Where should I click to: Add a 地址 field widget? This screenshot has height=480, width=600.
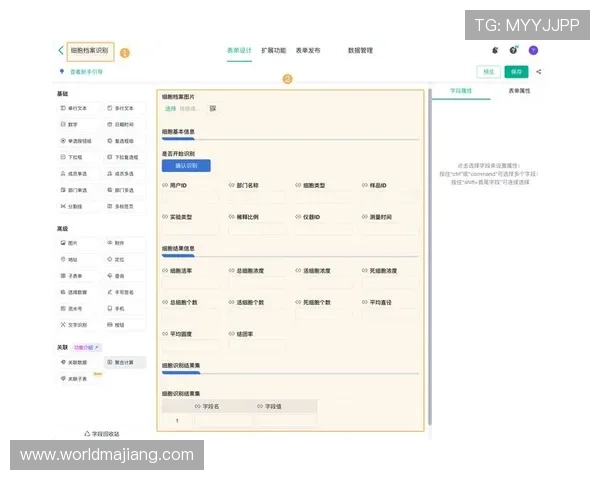pyautogui.click(x=78, y=260)
